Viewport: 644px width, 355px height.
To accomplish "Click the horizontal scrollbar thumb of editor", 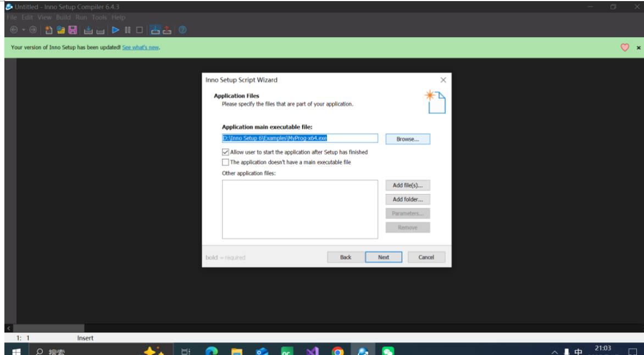I will tap(48, 328).
